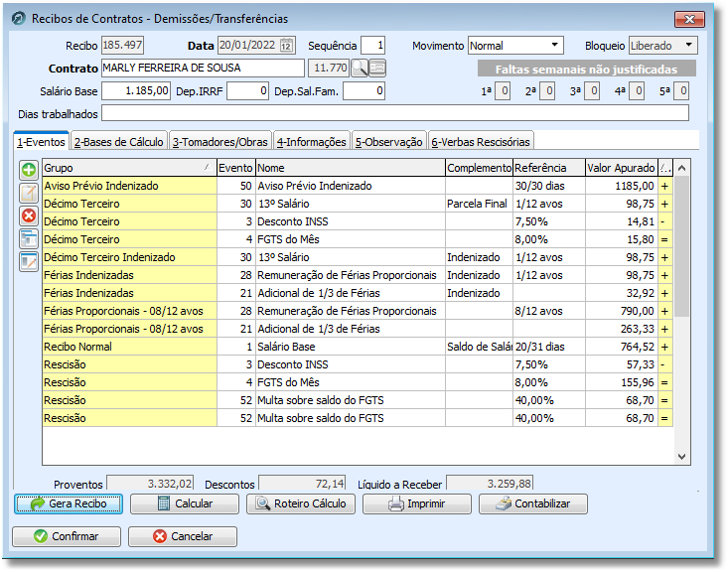Select the 4-Informações tab
This screenshot has height=573, width=728.
(312, 142)
